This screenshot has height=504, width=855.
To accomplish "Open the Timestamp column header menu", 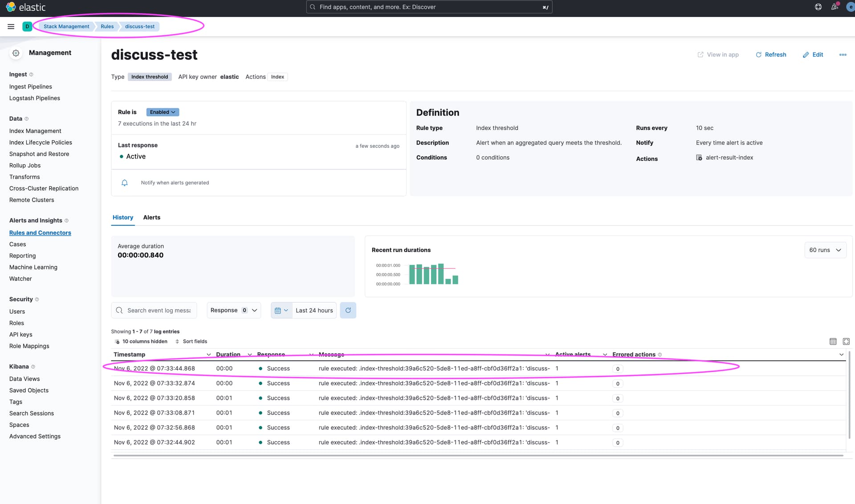I will [208, 355].
